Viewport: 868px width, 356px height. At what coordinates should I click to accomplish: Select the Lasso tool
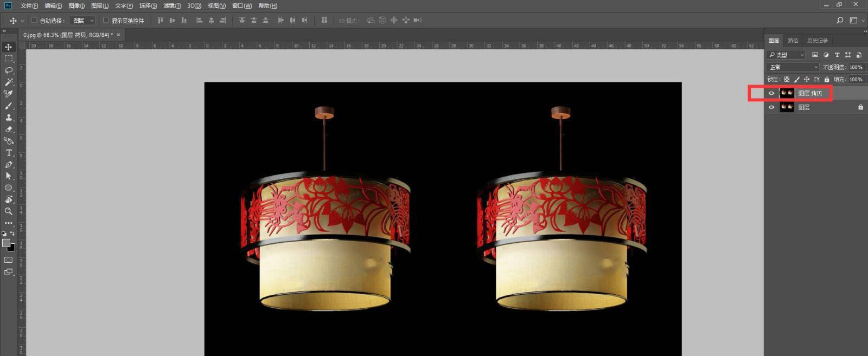(x=9, y=70)
